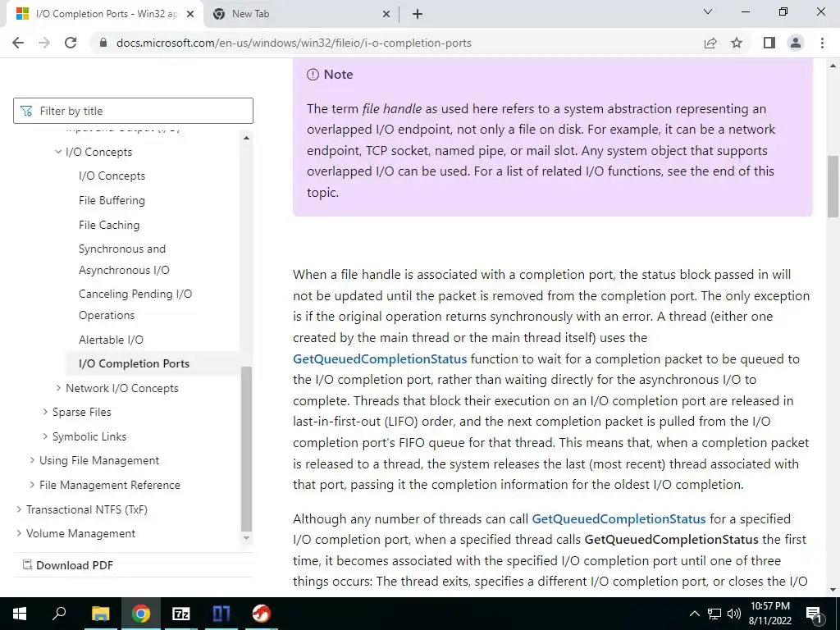Expand Using File Management
The width and height of the screenshot is (840, 630).
[x=32, y=460]
